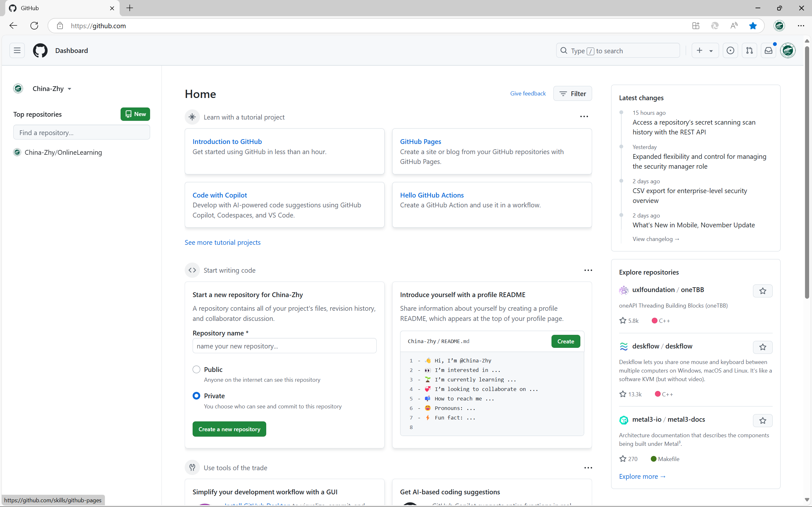Star the uxlfoundation/oneTBB repository

point(763,291)
